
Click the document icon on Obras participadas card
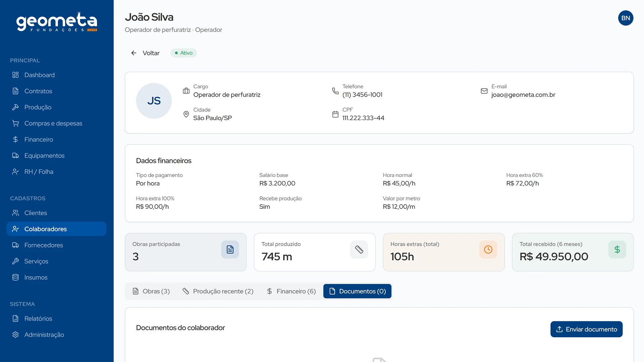tap(230, 249)
